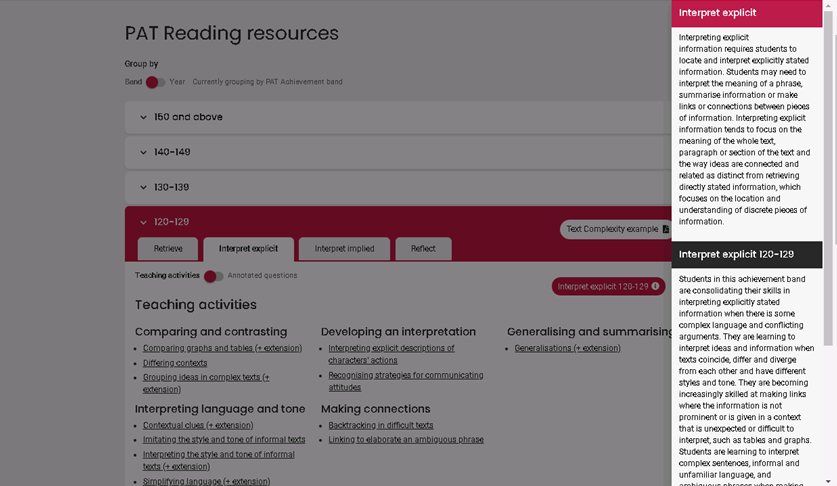Click the Teaching activities heading
Viewport: 837px width, 486px height.
pos(195,305)
